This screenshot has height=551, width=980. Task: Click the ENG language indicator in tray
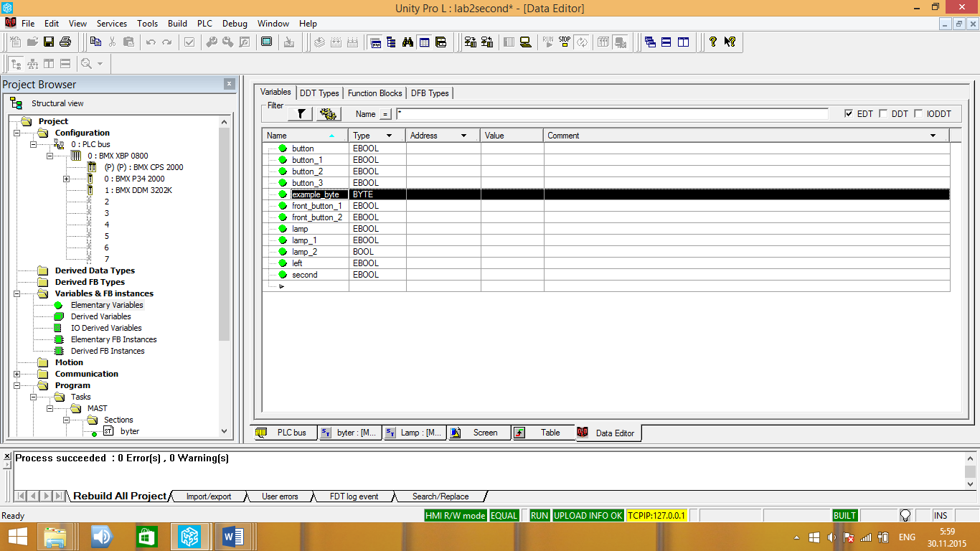(x=907, y=537)
